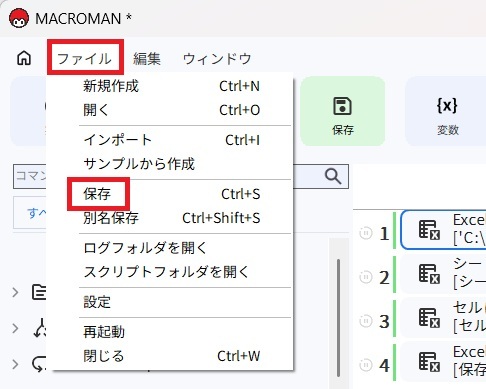Expand the branch category chevron
This screenshot has height=389, width=486.
(x=15, y=328)
